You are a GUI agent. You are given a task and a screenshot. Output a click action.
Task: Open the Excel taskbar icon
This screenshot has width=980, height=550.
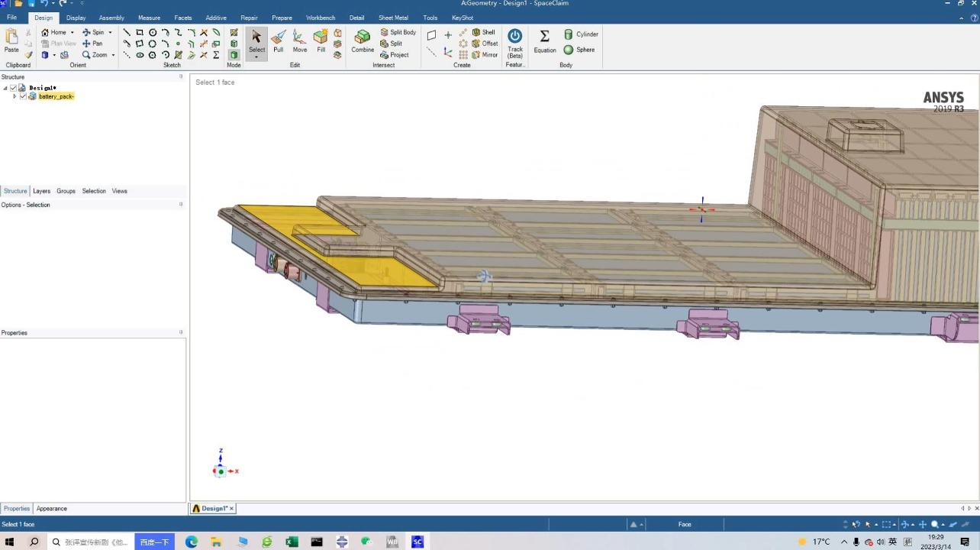coord(292,542)
